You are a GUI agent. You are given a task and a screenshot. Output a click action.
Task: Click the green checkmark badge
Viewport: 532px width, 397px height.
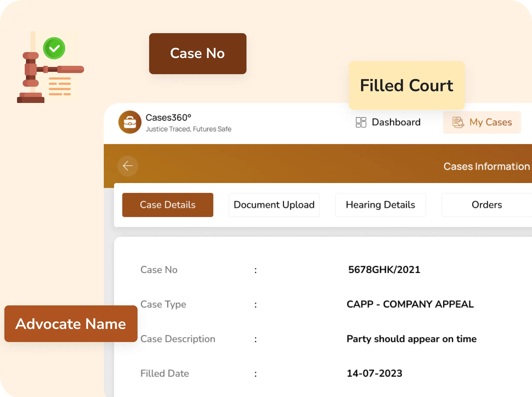(x=54, y=48)
